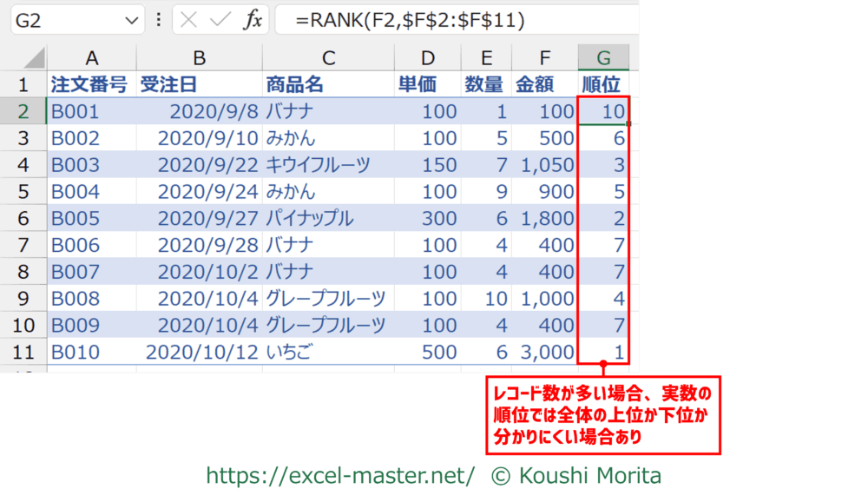Select column C header
The height and width of the screenshot is (489, 868).
327,58
